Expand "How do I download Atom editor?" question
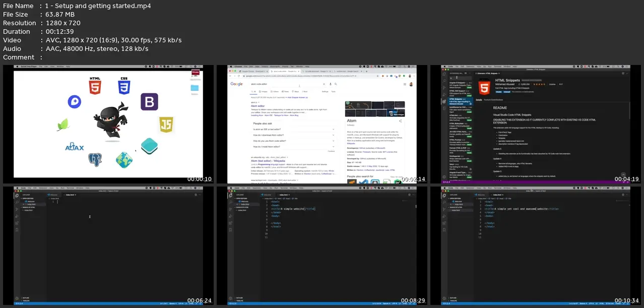 pyautogui.click(x=293, y=136)
